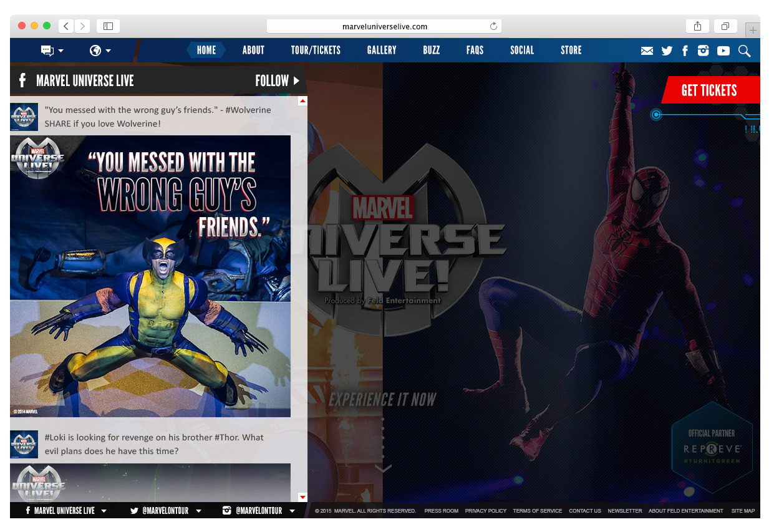Open the STORE navigation item
This screenshot has height=532, width=774.
(571, 51)
